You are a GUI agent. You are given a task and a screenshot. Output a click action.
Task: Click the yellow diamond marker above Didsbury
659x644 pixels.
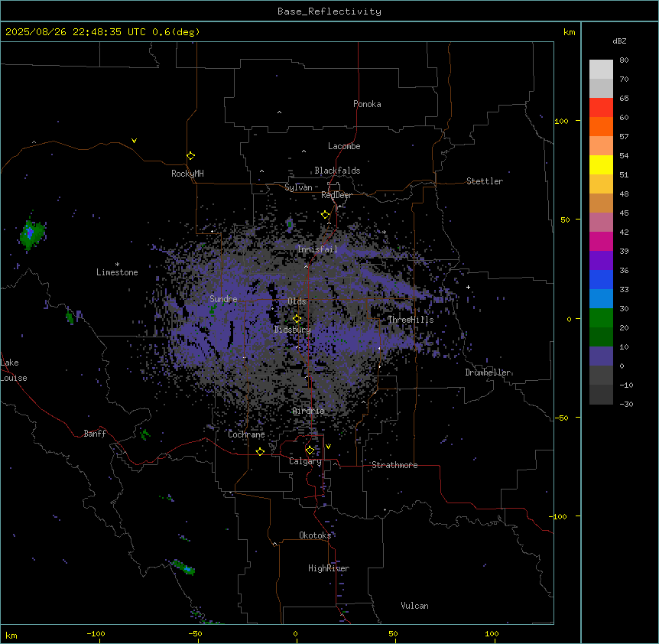tap(297, 319)
